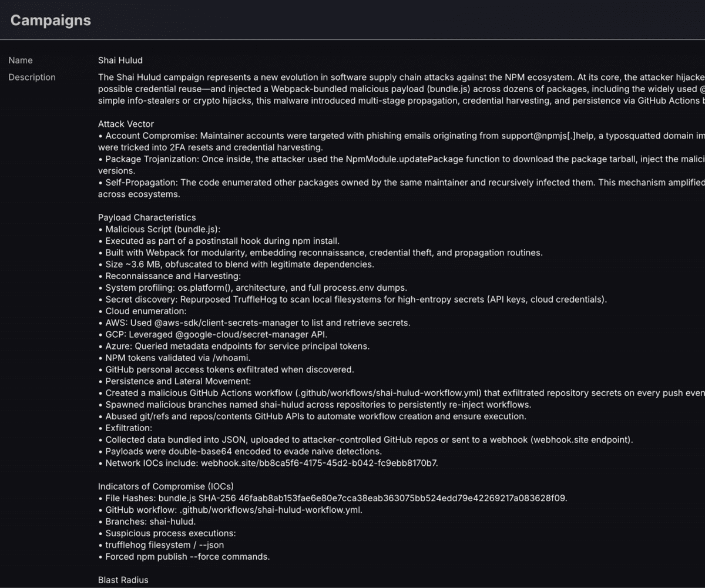The image size is (705, 588).
Task: Click the Payload Characteristics heading
Action: coord(147,217)
